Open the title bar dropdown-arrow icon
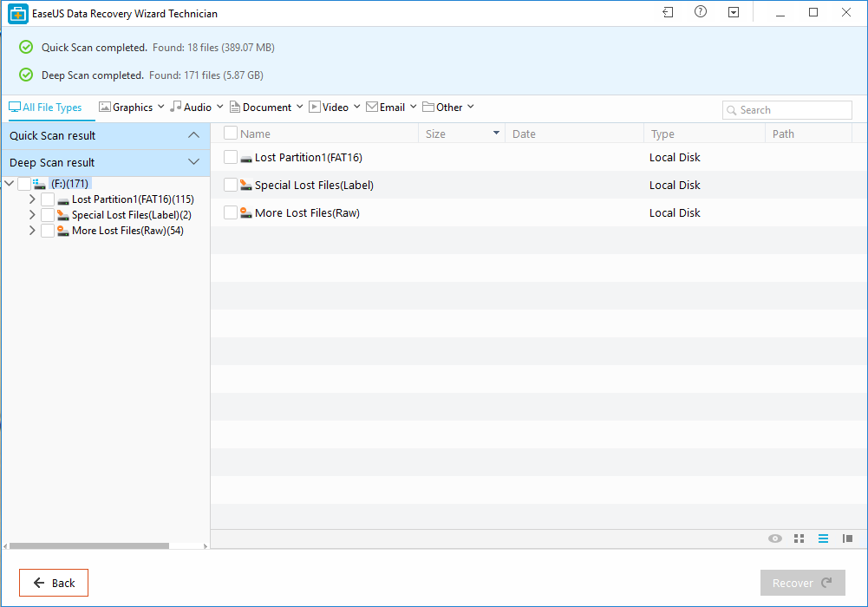Screen dimensions: 868x607 [x=732, y=12]
